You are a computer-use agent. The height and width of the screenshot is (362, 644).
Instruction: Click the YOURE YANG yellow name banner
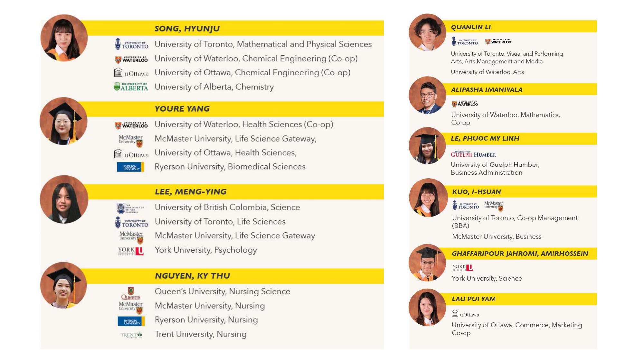(232, 109)
